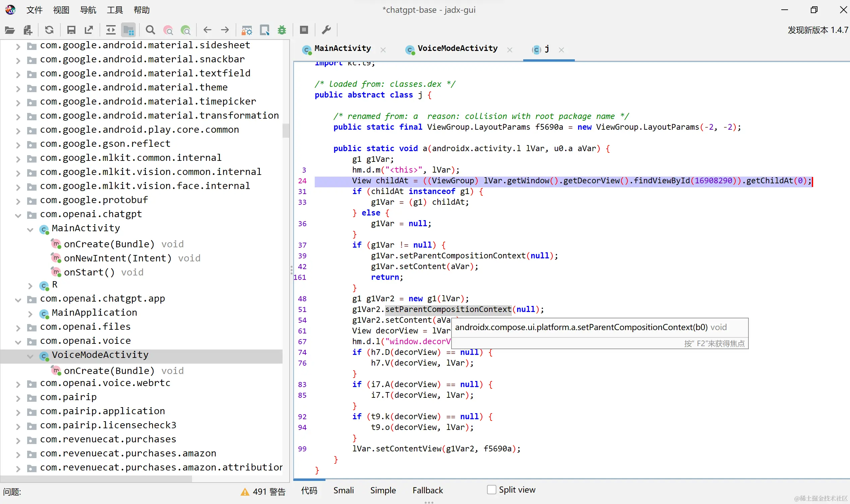Collapse the com.openai.voice package
Viewport: 850px width, 504px height.
click(18, 342)
